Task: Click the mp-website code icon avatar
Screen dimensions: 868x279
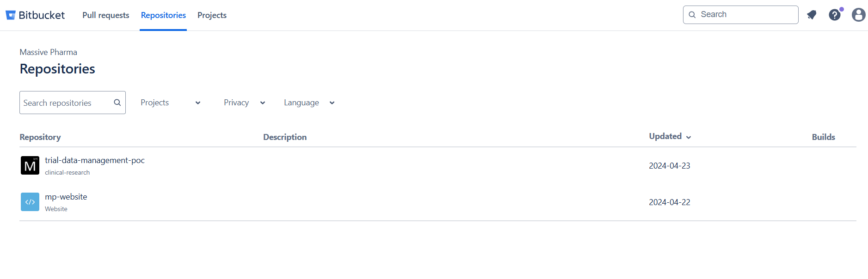Action: coord(30,202)
